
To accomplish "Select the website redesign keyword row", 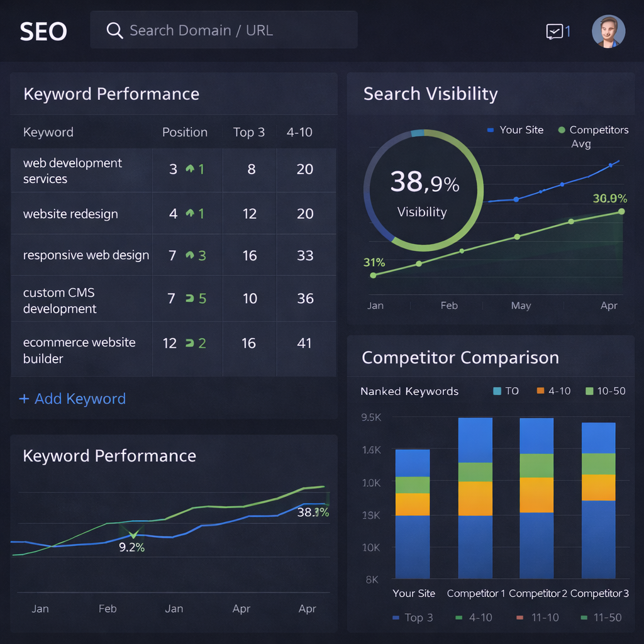I will (x=70, y=214).
